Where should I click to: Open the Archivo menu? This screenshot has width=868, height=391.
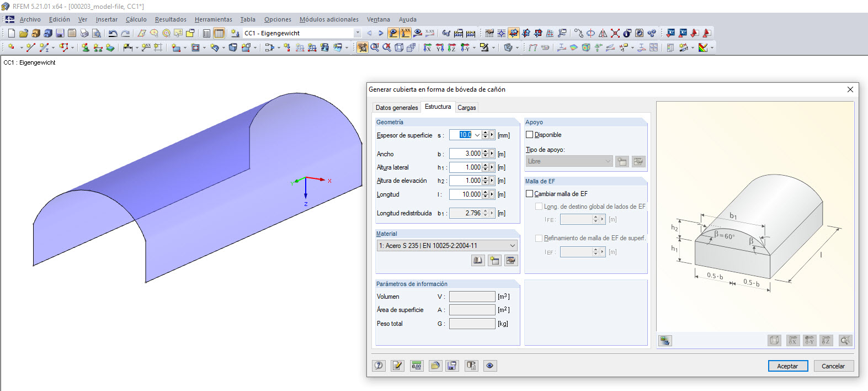(x=30, y=19)
